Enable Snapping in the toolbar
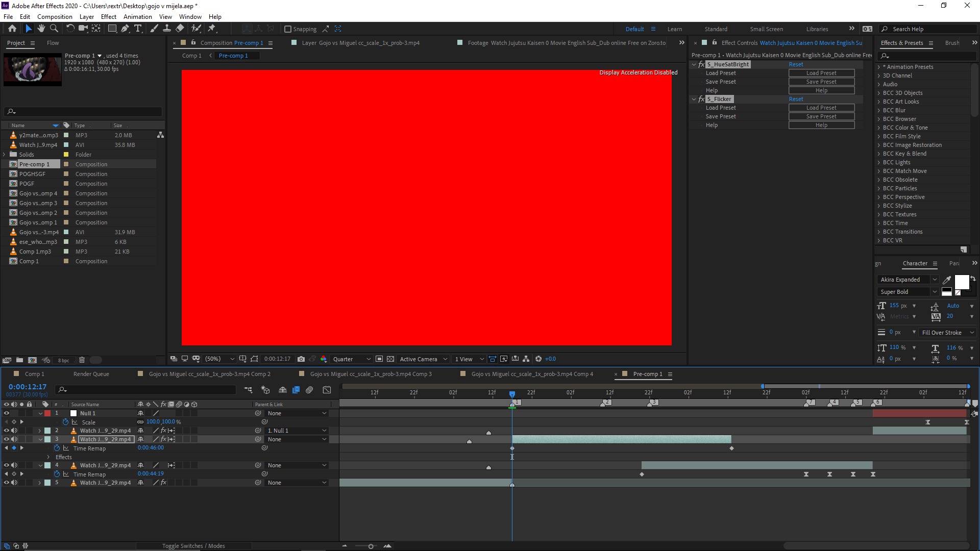980x551 pixels. click(x=288, y=29)
